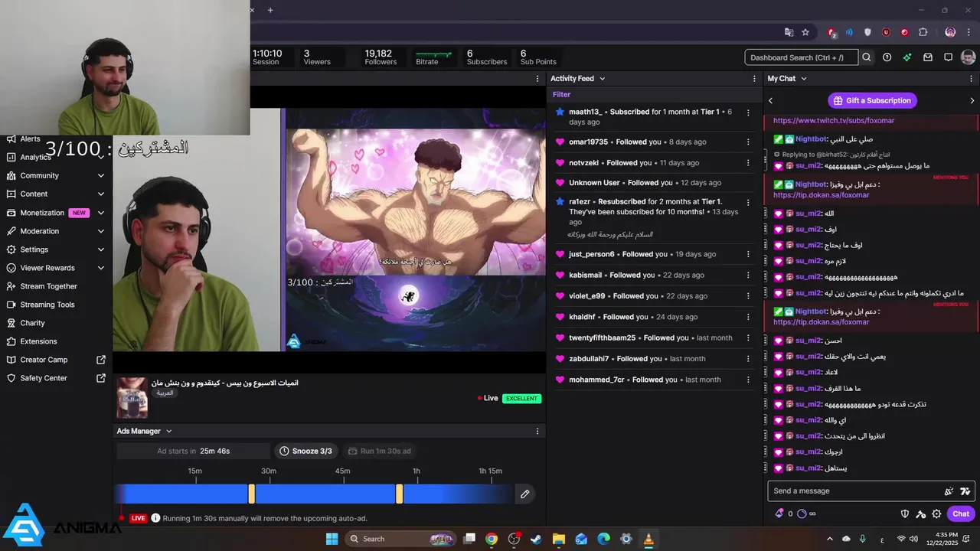The height and width of the screenshot is (551, 980).
Task: Click the first yellow ad marker on timeline
Action: [x=252, y=494]
